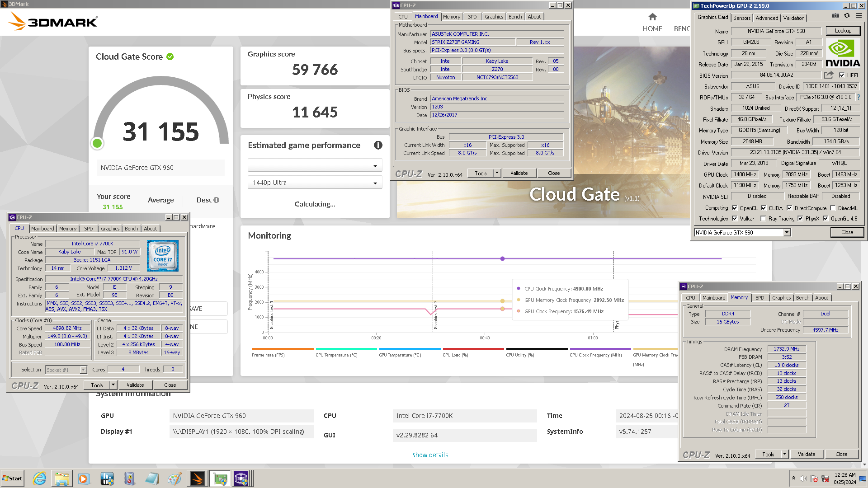Open the notebook warning app in the taskbar
The width and height of the screenshot is (868, 488).
129,479
